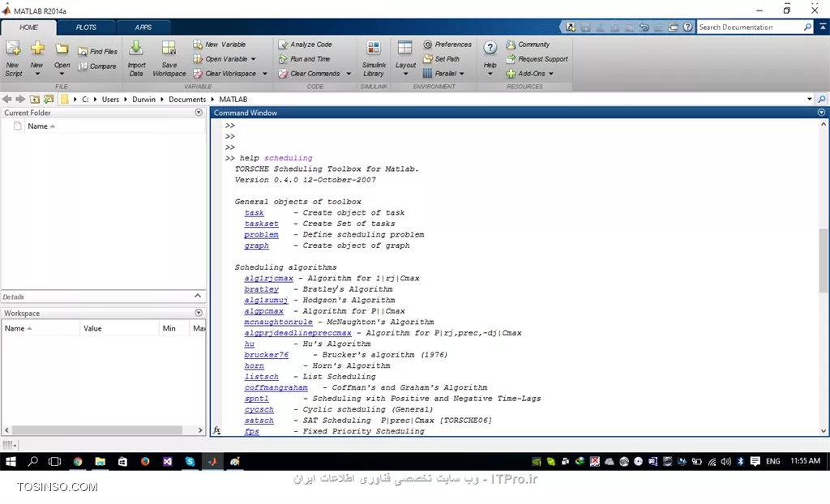830x504 pixels.
Task: Click the search magnifier in documentation box
Action: pos(807,27)
